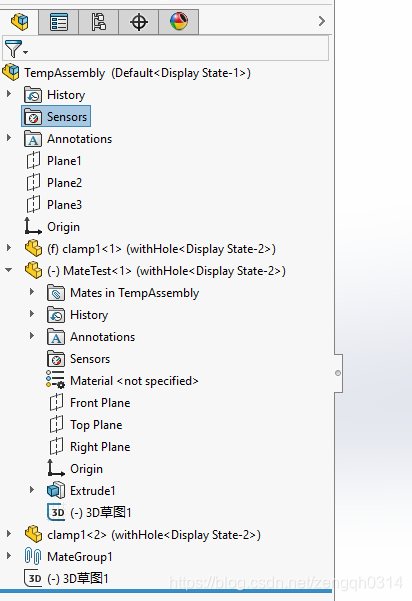Select the MateGroup1 label
The width and height of the screenshot is (412, 601).
click(80, 557)
